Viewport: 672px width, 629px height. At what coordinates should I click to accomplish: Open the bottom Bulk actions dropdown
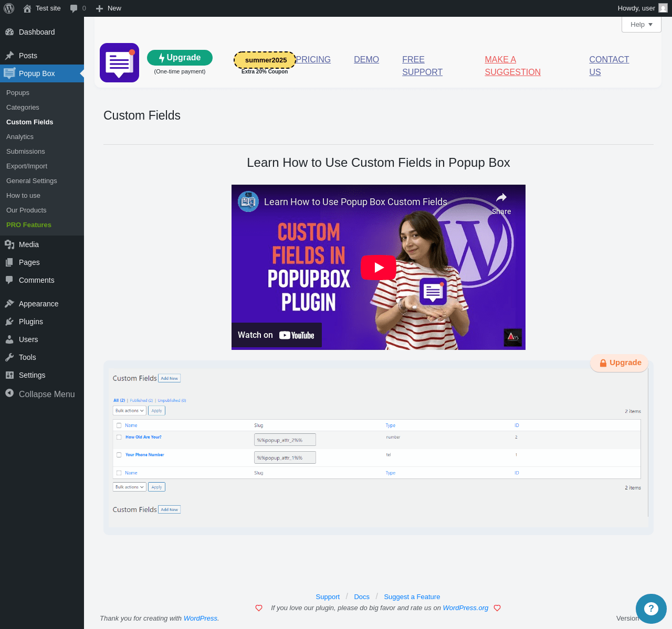tap(130, 487)
